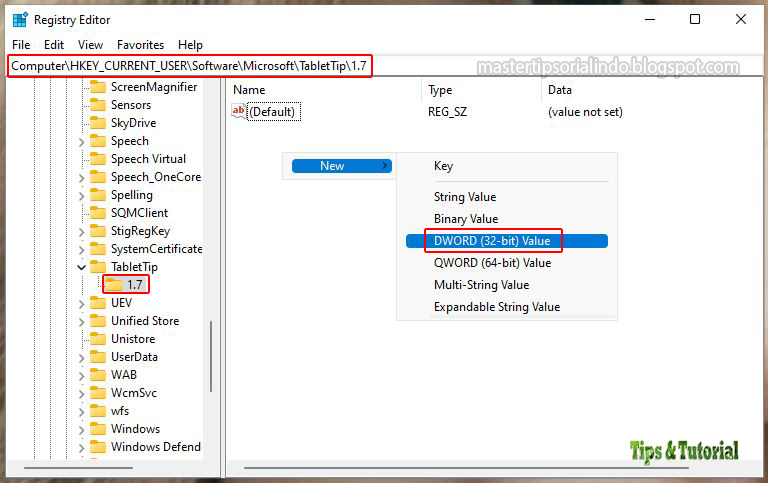Click the Speech_OneCore folder icon
The height and width of the screenshot is (483, 768).
[x=98, y=177]
